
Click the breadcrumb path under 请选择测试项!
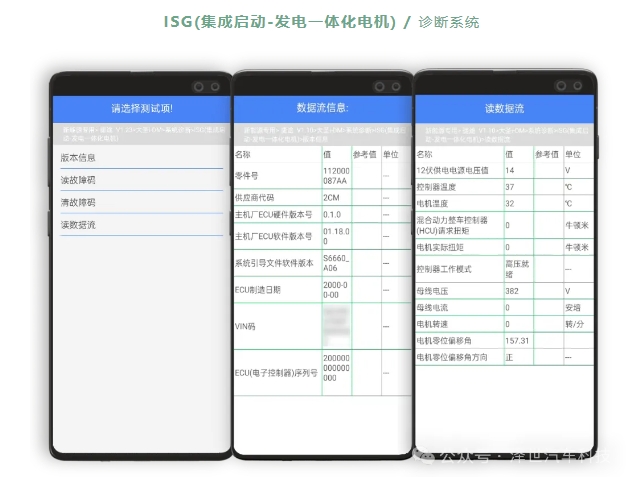coord(142,134)
